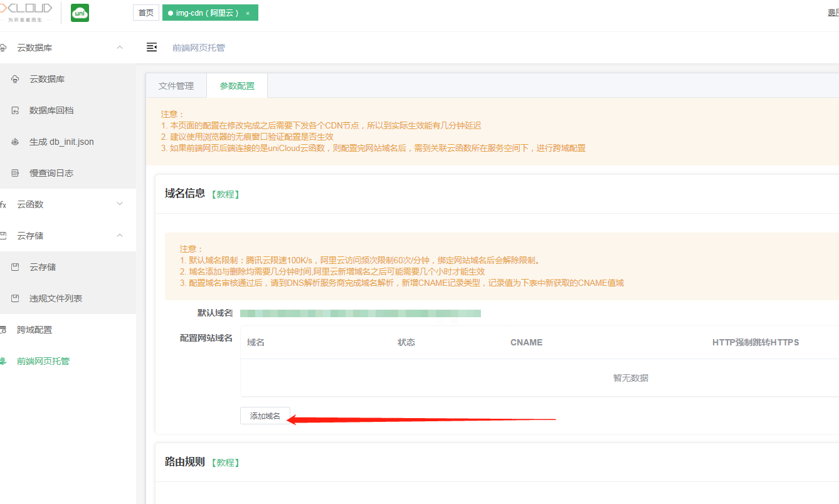The width and height of the screenshot is (839, 504).
Task: Click the green uni cloud logo icon
Action: [x=80, y=13]
